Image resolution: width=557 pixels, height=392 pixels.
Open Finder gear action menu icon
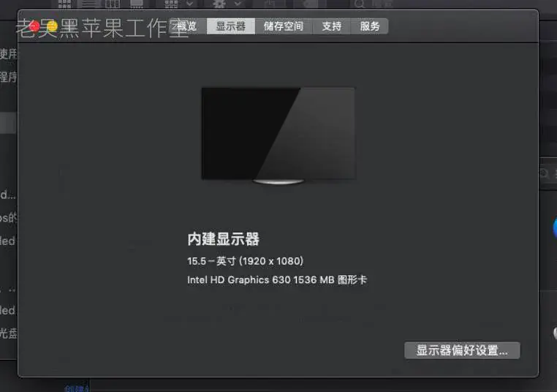point(219,4)
